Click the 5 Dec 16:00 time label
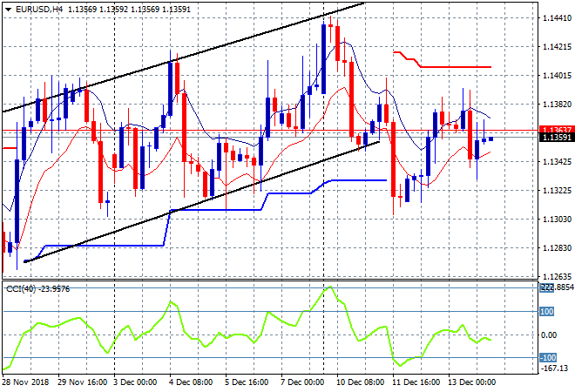 [246, 382]
